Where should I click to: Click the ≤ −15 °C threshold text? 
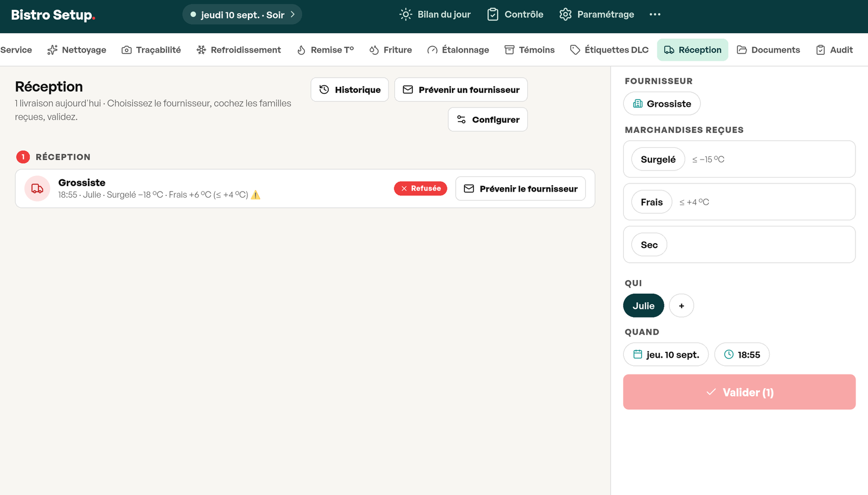click(x=709, y=159)
